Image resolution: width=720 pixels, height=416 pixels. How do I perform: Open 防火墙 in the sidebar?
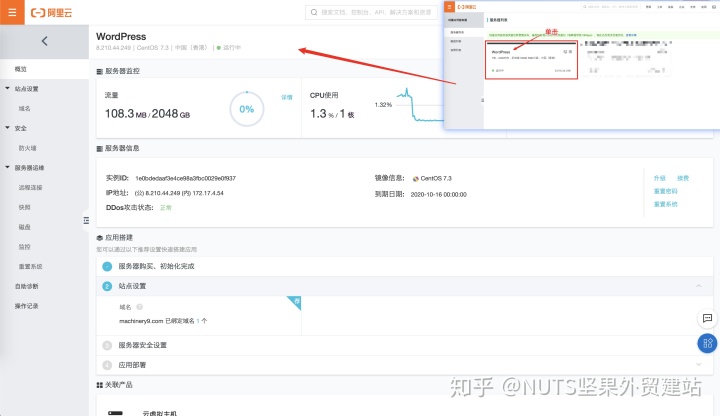pyautogui.click(x=28, y=148)
